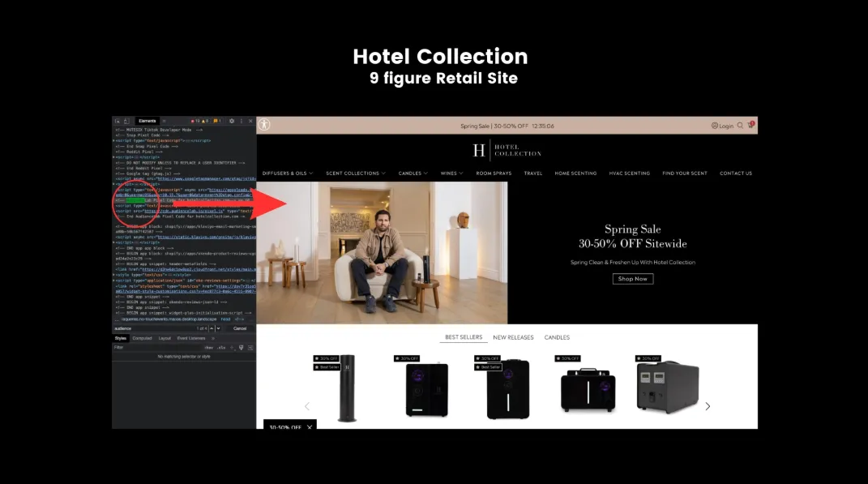Toggle the device toolbar icon in DevTools
868x484 pixels.
point(126,121)
